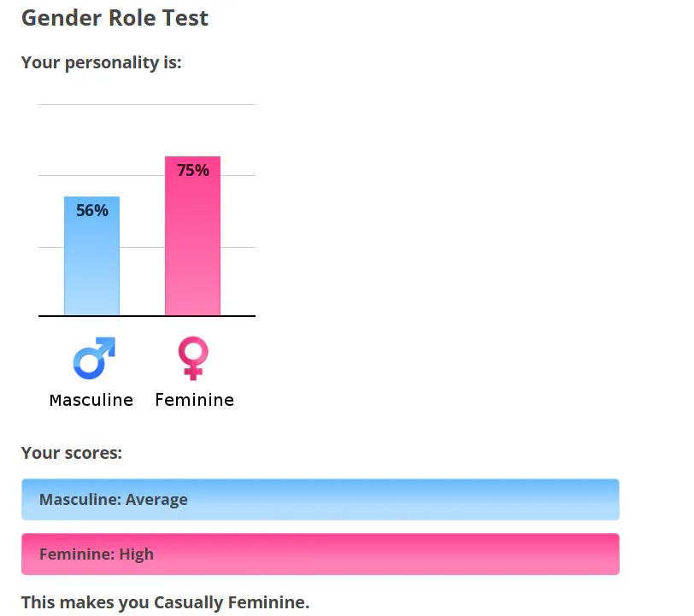Viewport: 694px width, 616px height.
Task: Click the pink female symbol icon
Action: (193, 358)
